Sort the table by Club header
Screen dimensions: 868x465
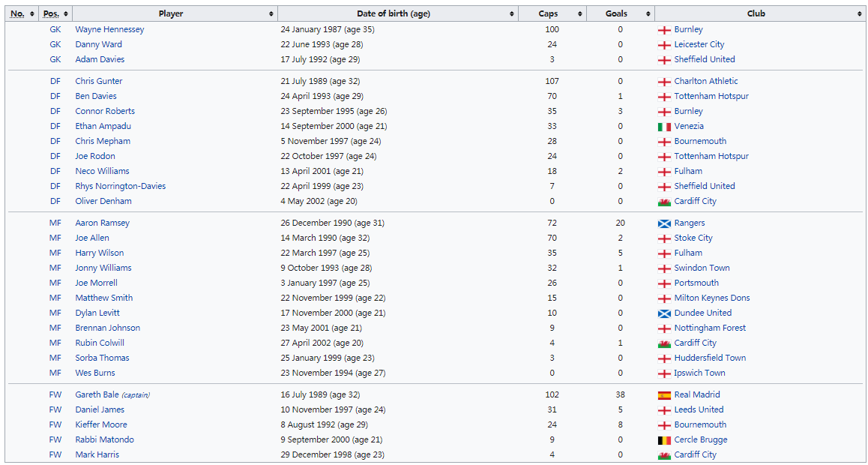[759, 13]
